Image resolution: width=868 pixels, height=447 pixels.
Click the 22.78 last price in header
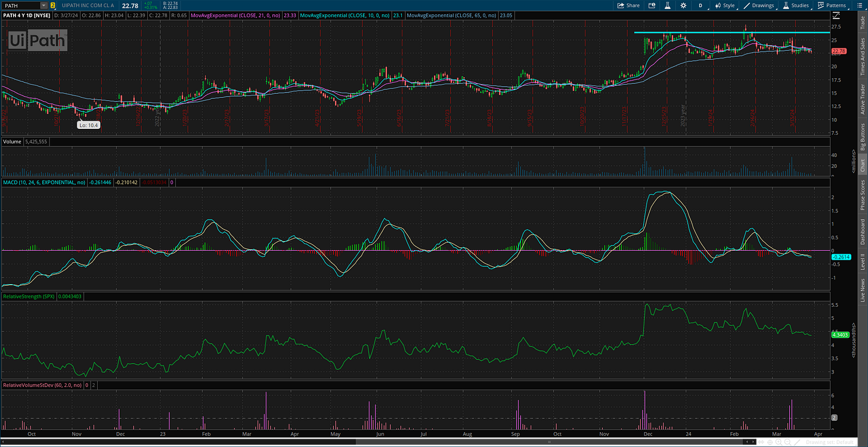click(130, 5)
